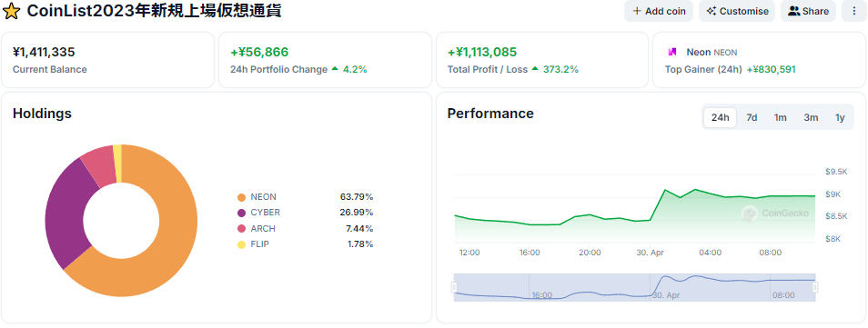Viewport: 868px width, 328px height.
Task: Toggle the NEON orange legend item
Action: pyautogui.click(x=257, y=197)
